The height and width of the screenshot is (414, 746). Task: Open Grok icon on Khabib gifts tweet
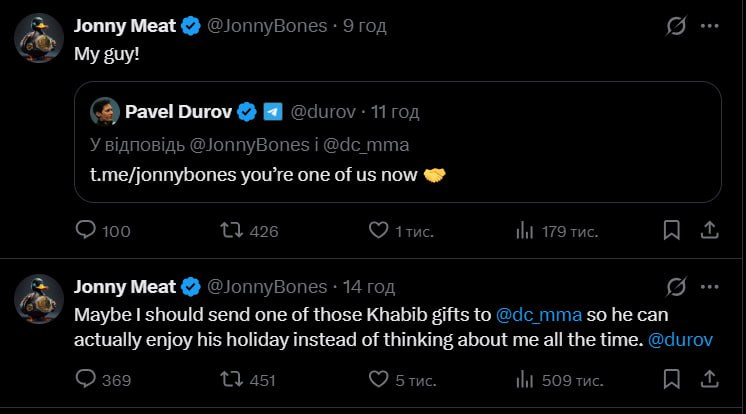click(x=676, y=287)
